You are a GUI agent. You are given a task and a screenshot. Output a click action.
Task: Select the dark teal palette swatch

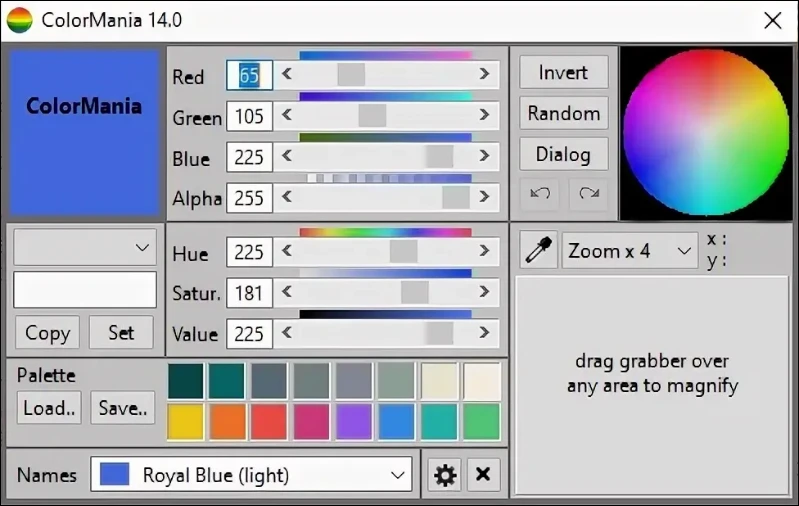click(185, 381)
